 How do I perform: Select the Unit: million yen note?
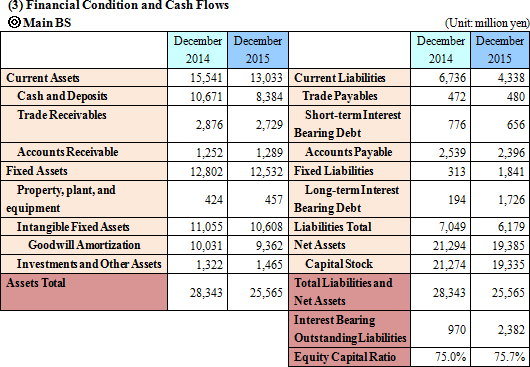click(x=487, y=23)
